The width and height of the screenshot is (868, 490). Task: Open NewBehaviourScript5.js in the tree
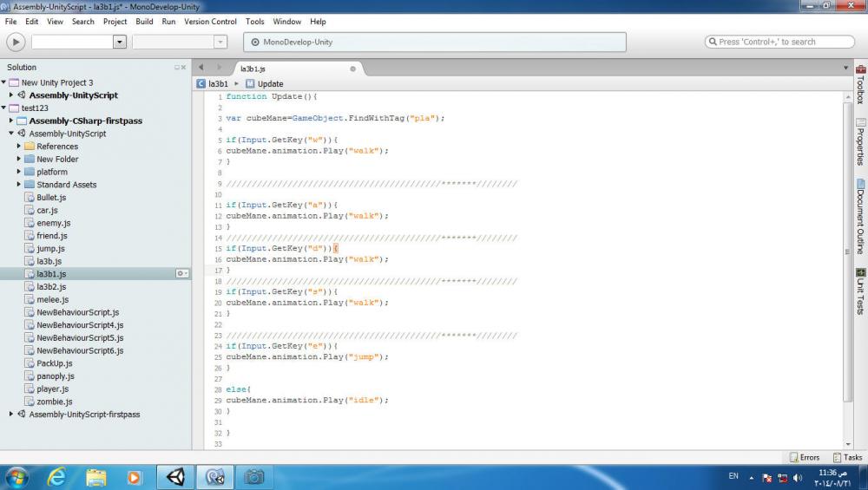pyautogui.click(x=80, y=338)
